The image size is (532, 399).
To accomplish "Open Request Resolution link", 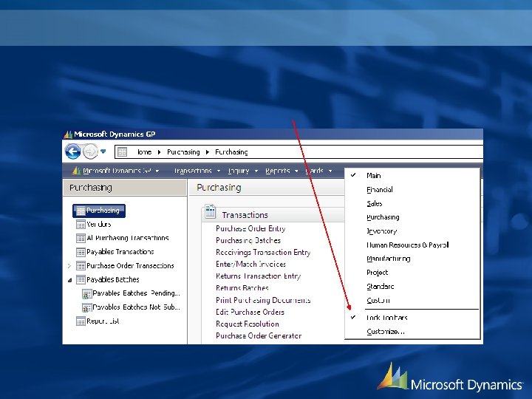I will [248, 324].
